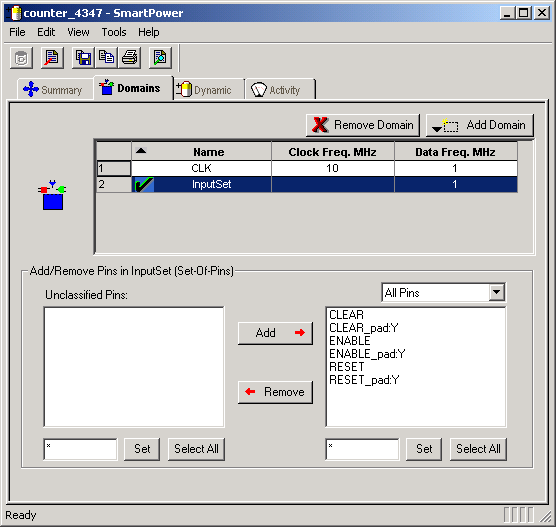Switch to the Summary tab
556x527 pixels.
point(55,89)
